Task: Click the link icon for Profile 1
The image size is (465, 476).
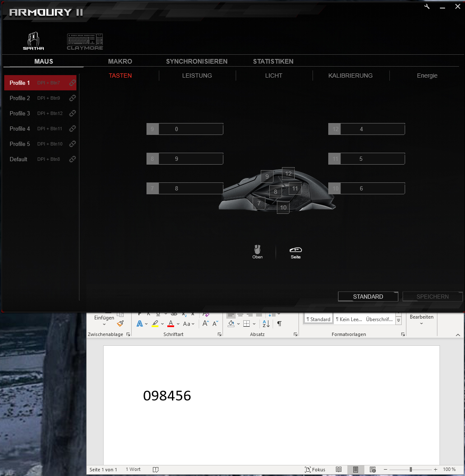Action: coord(72,83)
